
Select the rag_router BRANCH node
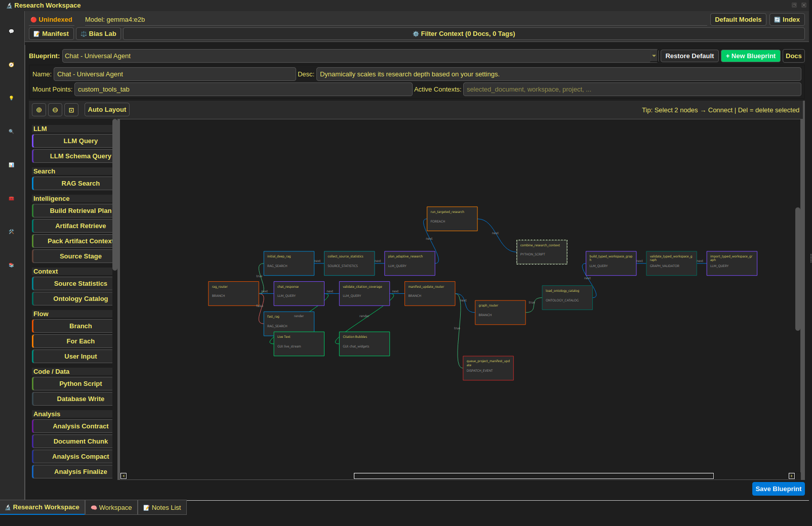pyautogui.click(x=233, y=293)
